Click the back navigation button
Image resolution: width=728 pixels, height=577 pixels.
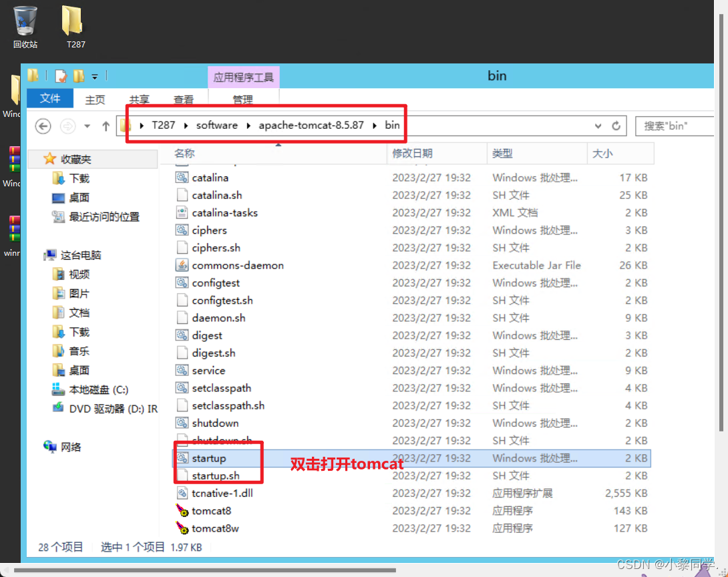pos(43,126)
